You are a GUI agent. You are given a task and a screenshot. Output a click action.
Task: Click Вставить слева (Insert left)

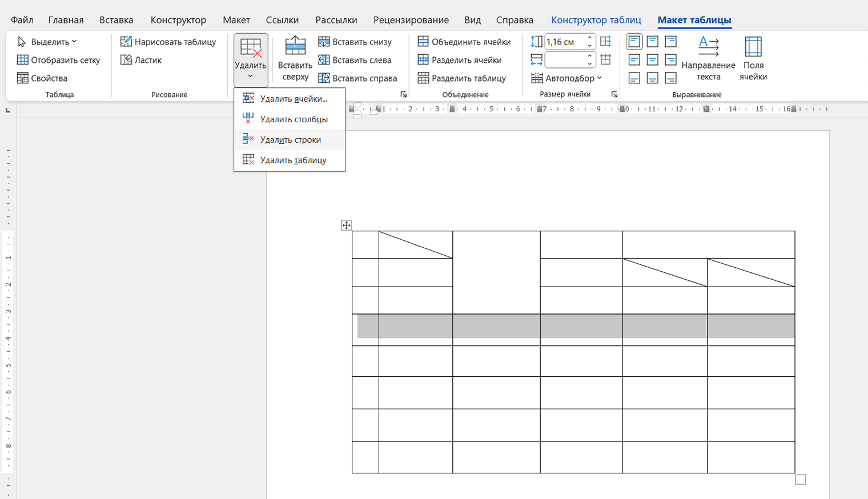(355, 60)
